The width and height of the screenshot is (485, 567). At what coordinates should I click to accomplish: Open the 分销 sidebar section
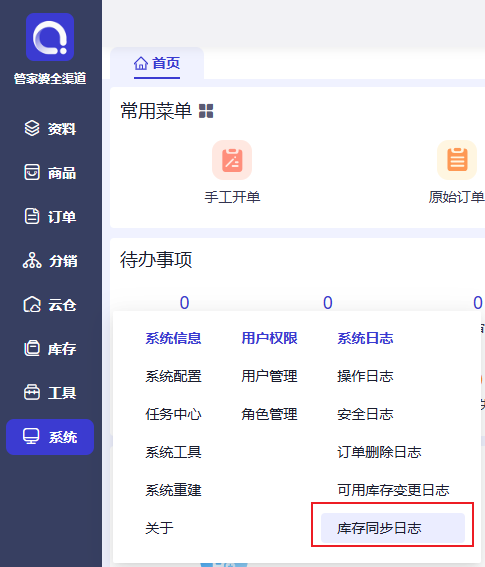point(50,261)
